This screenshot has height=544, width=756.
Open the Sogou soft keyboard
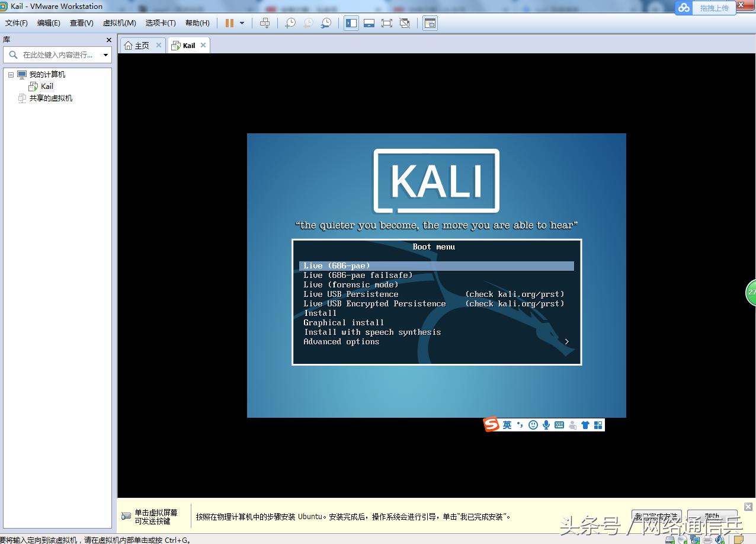pyautogui.click(x=559, y=425)
